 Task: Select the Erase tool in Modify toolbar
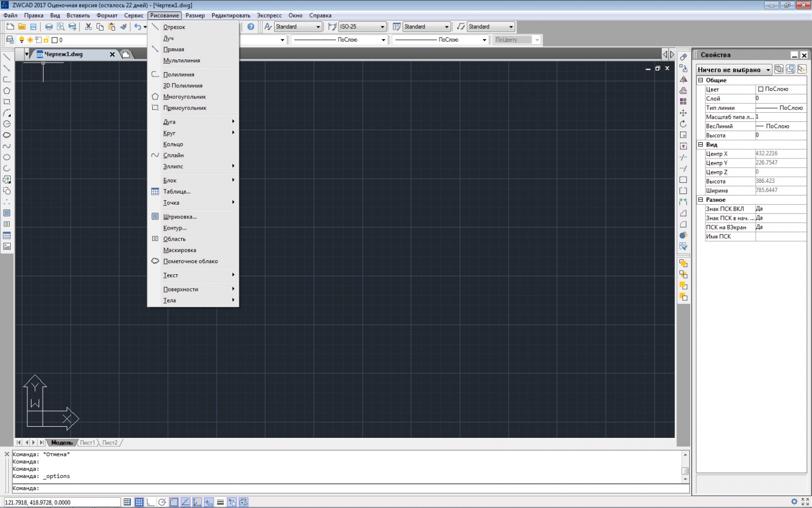(x=684, y=57)
